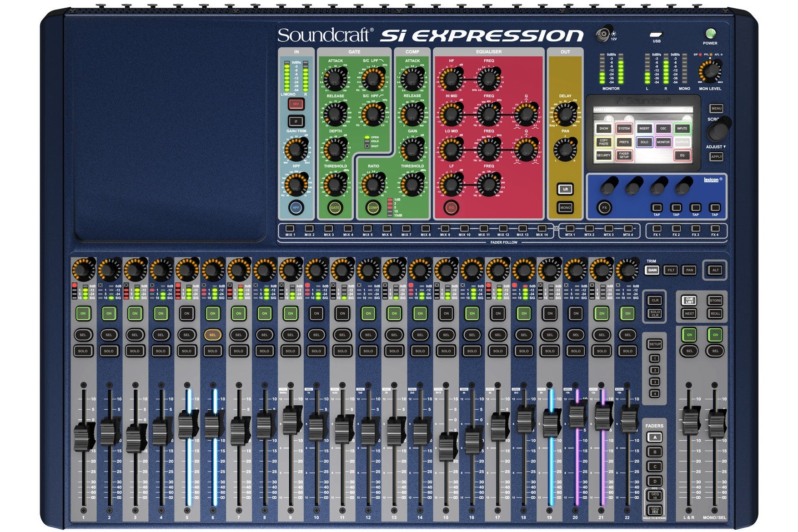Open SHOW on the touchscreen main menu
This screenshot has width=798, height=532.
coord(604,129)
